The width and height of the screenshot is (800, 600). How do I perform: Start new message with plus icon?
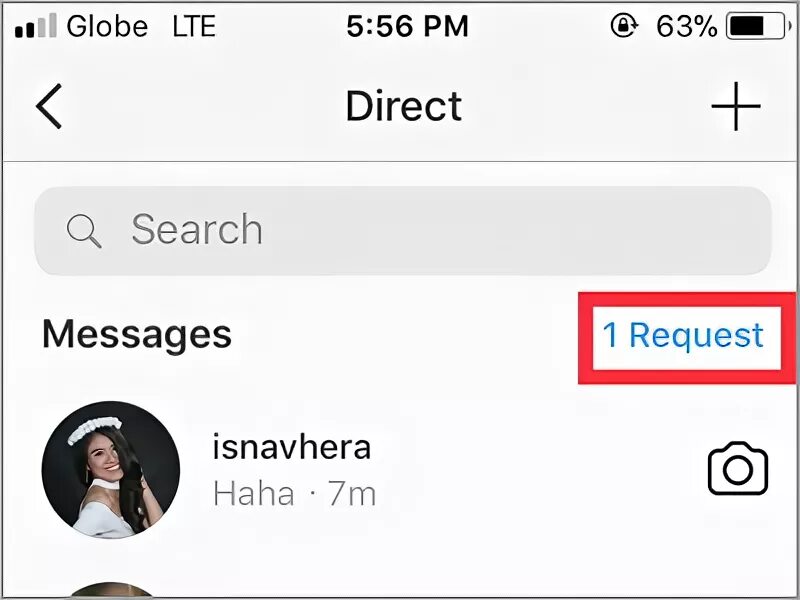tap(736, 106)
